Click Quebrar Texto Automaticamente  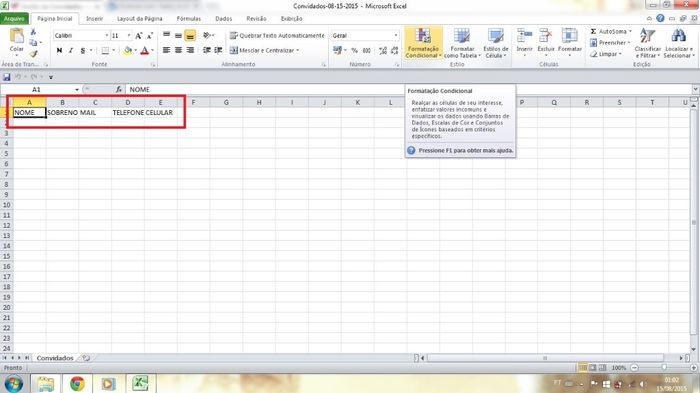pyautogui.click(x=277, y=35)
